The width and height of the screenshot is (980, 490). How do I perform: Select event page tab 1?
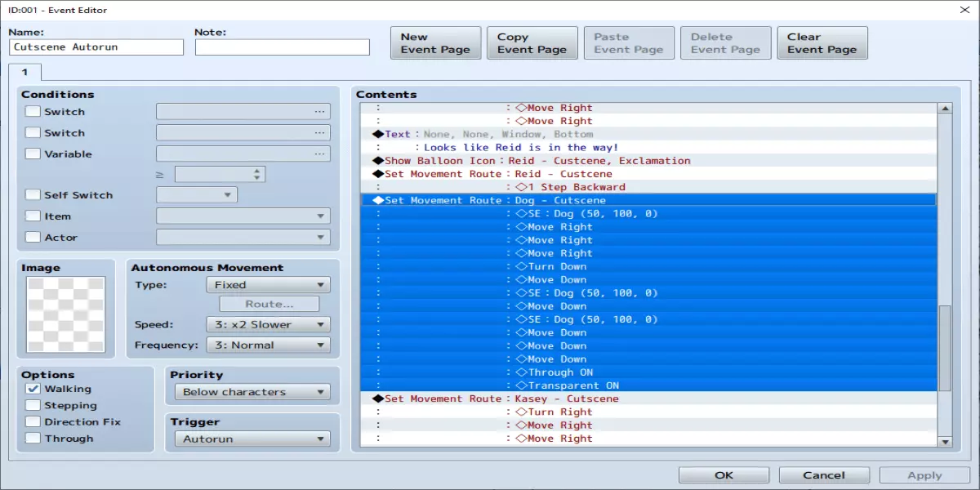(x=24, y=73)
